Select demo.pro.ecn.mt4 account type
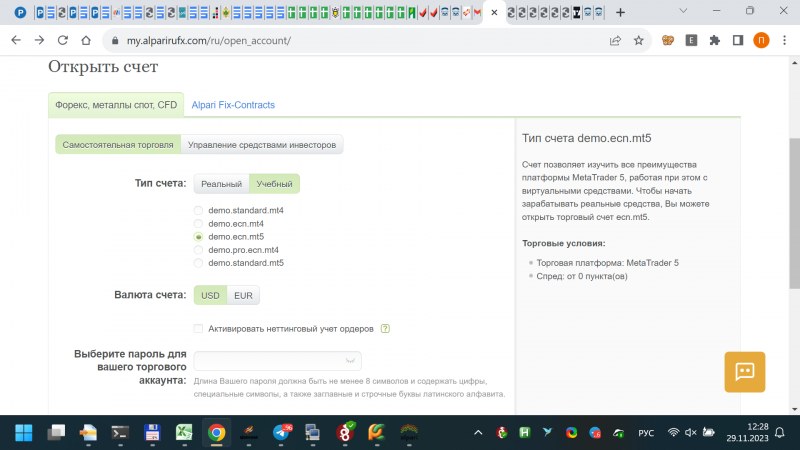The height and width of the screenshot is (450, 800). point(198,250)
